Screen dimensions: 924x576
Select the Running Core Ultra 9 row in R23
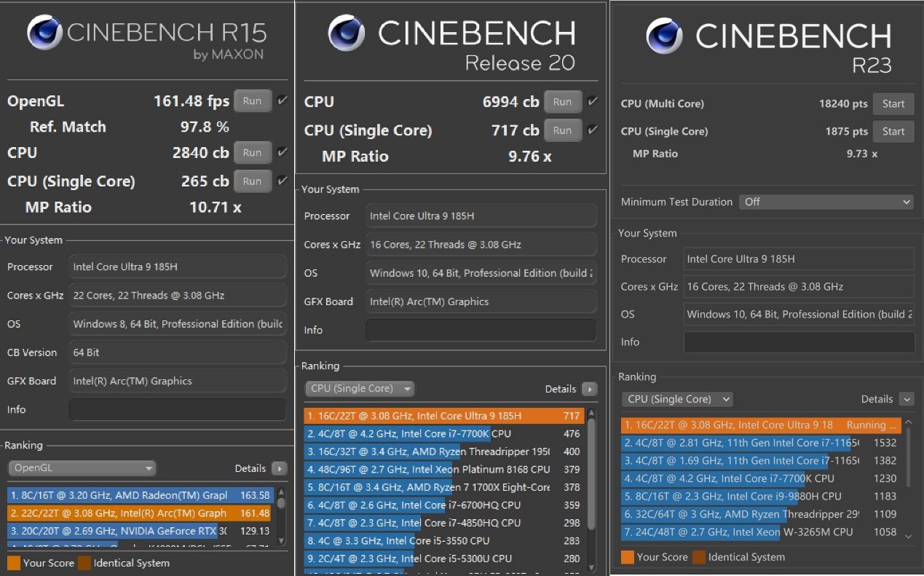(x=761, y=425)
